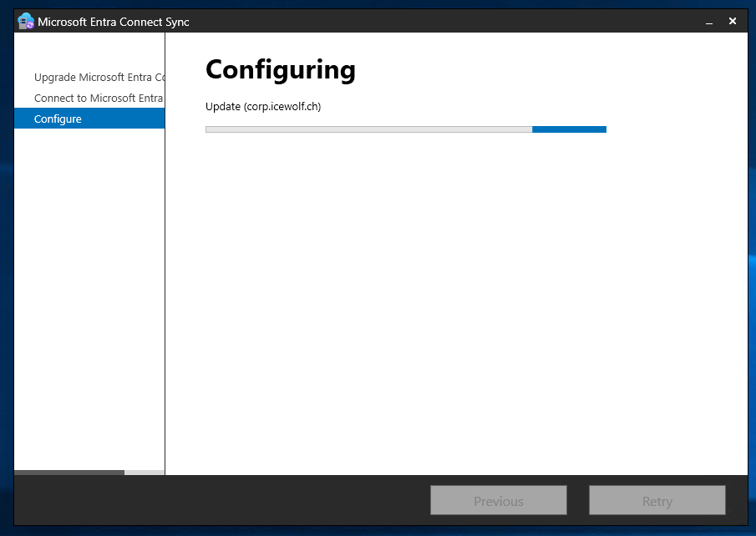
Task: Close the Entra Connect Sync window
Action: coord(733,21)
